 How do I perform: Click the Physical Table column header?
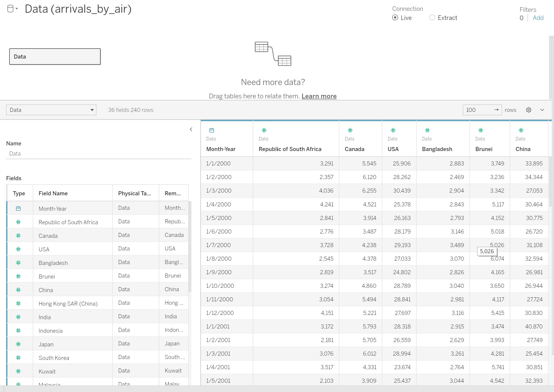[x=134, y=193]
